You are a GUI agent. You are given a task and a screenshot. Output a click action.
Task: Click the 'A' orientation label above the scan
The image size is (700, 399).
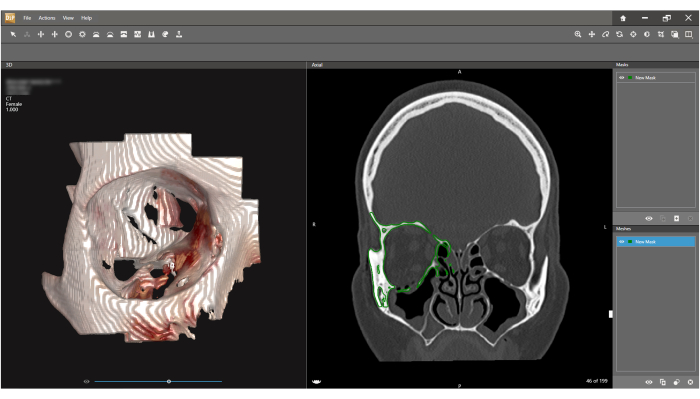pos(459,72)
